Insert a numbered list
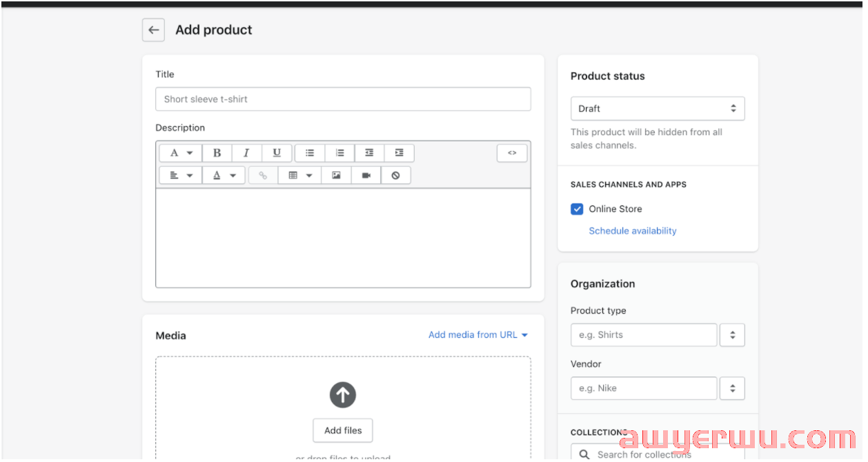 click(339, 153)
